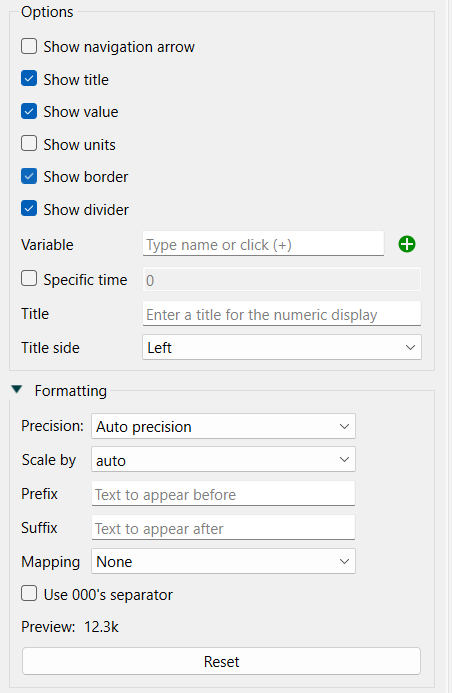452x693 pixels.
Task: Focus the Variable name input field
Action: pyautogui.click(x=263, y=244)
